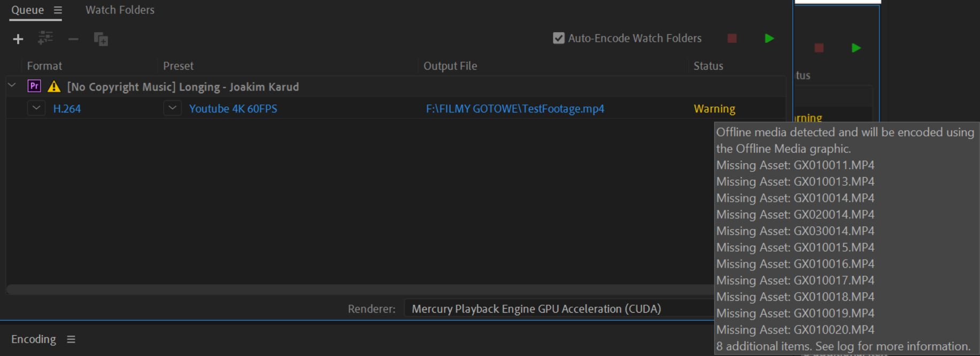The width and height of the screenshot is (980, 356).
Task: Open the Encoding panel hamburger menu
Action: click(71, 339)
